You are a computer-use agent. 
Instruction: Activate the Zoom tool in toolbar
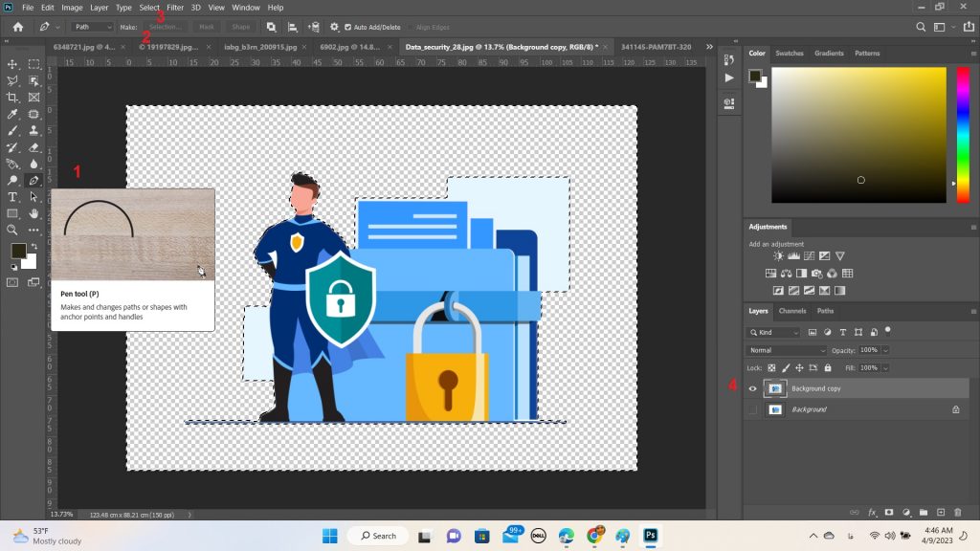click(13, 230)
